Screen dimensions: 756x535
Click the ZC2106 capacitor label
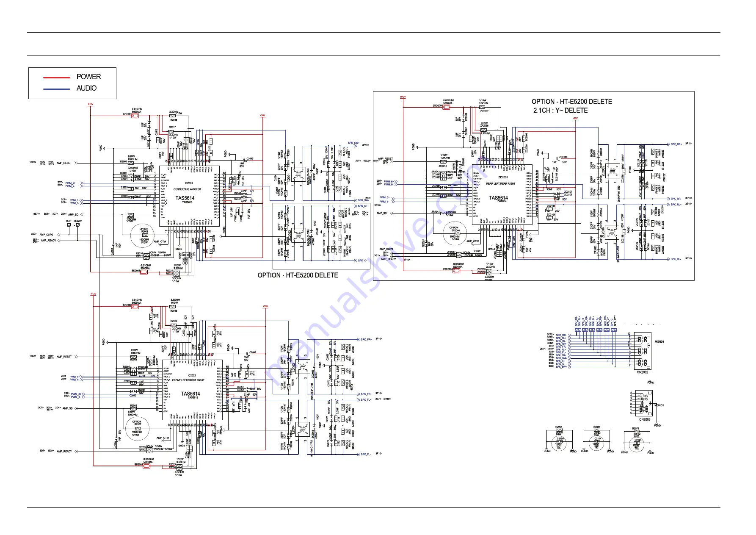pyautogui.click(x=563, y=157)
